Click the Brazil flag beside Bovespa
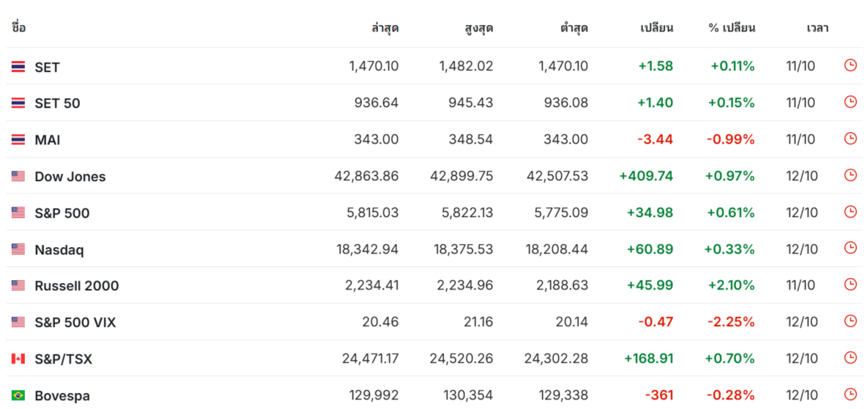 click(18, 396)
